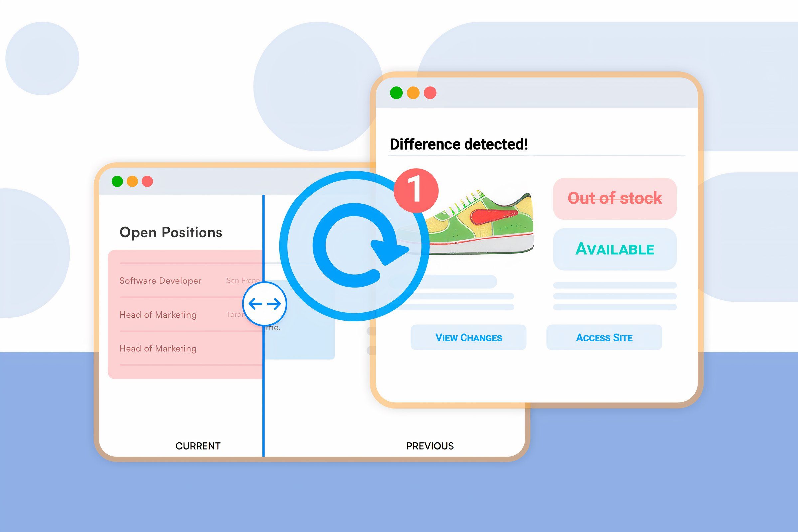The image size is (798, 532).
Task: Click the horizontal diff comparison icon
Action: pyautogui.click(x=266, y=303)
